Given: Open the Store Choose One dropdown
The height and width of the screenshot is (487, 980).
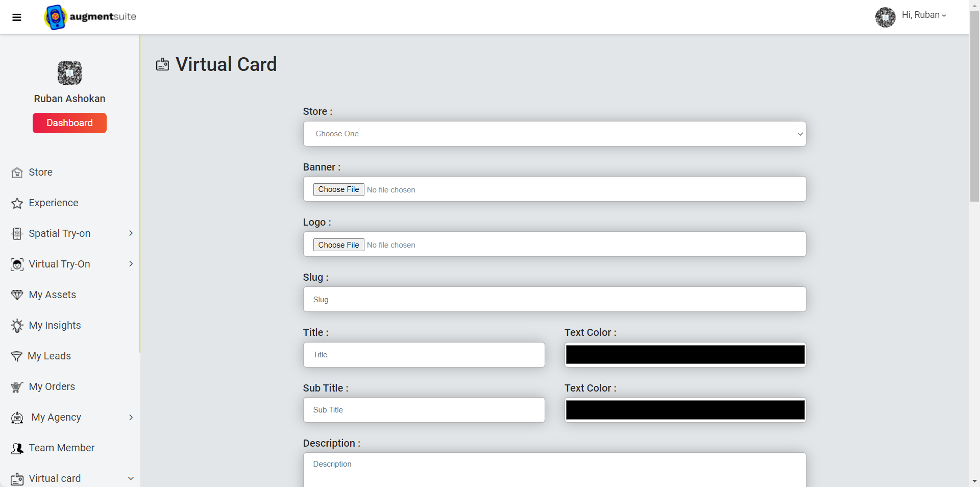Looking at the screenshot, I should point(554,134).
